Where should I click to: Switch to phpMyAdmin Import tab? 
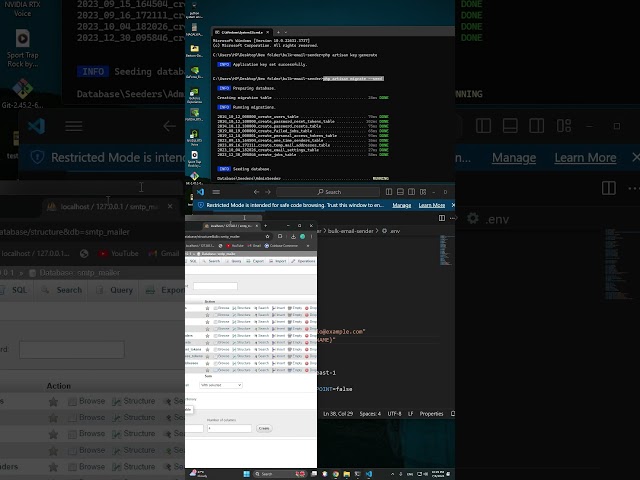[x=278, y=261]
